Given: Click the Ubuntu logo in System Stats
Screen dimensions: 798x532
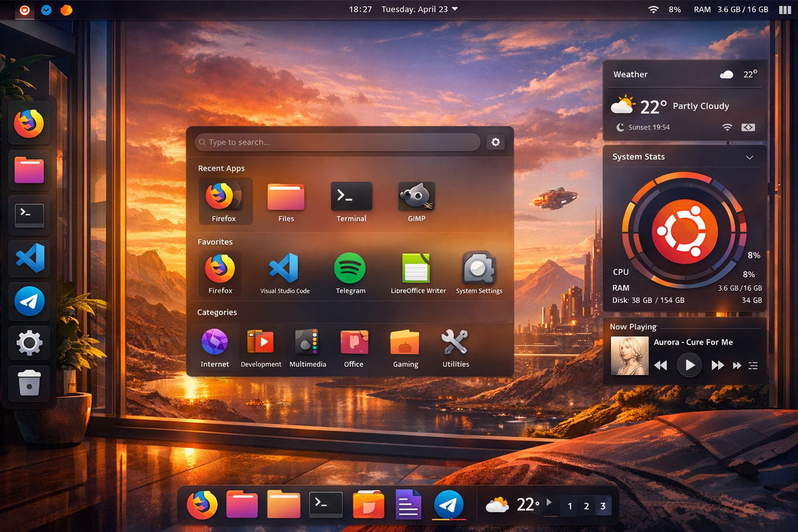Looking at the screenshot, I should pos(684,231).
